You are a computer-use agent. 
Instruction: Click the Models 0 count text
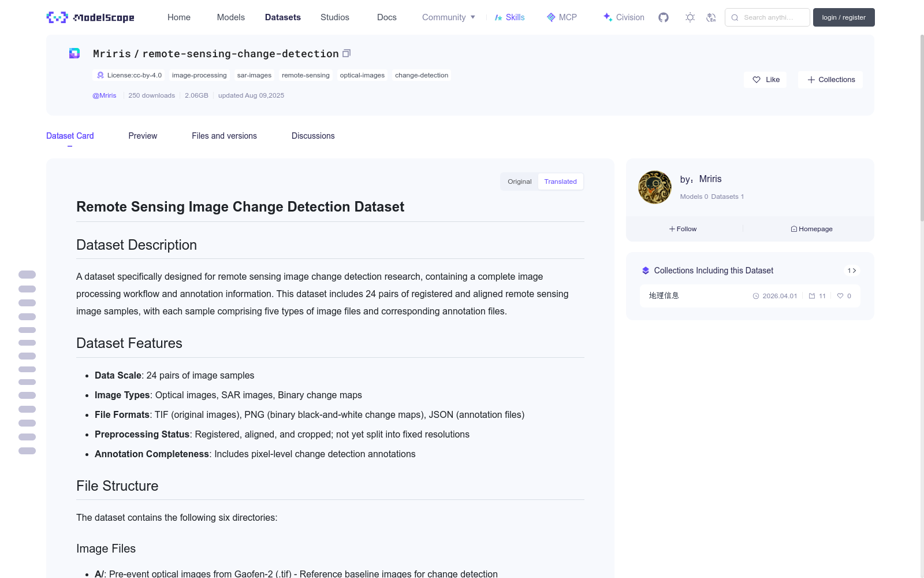point(694,197)
